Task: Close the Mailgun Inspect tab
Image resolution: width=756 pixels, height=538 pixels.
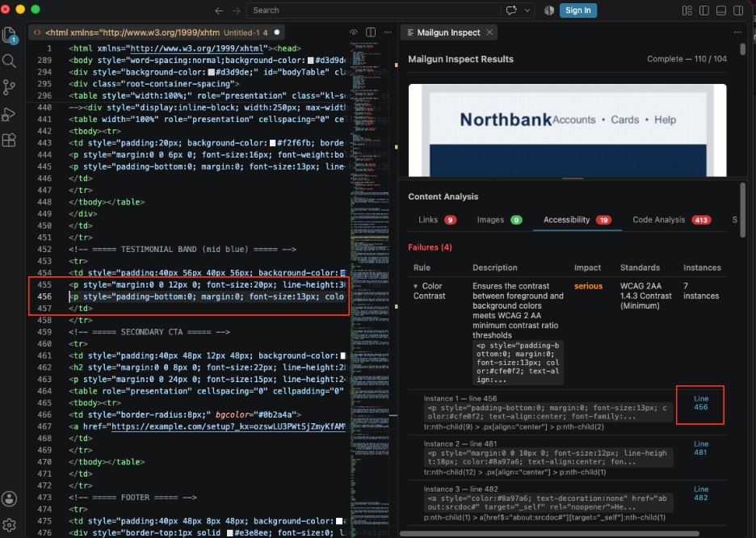Action: tap(489, 32)
